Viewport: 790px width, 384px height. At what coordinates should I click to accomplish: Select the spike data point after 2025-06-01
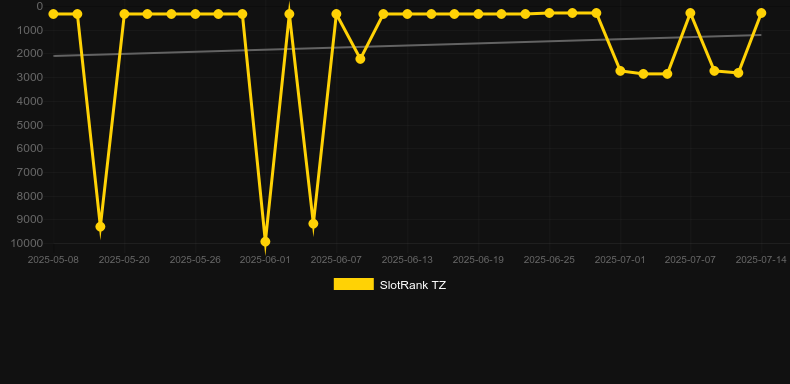point(289,14)
